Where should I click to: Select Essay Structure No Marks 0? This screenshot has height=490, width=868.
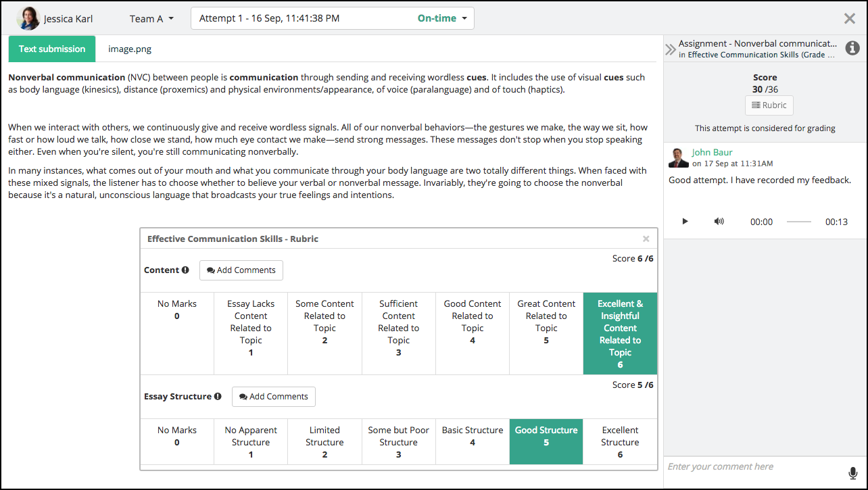click(177, 442)
